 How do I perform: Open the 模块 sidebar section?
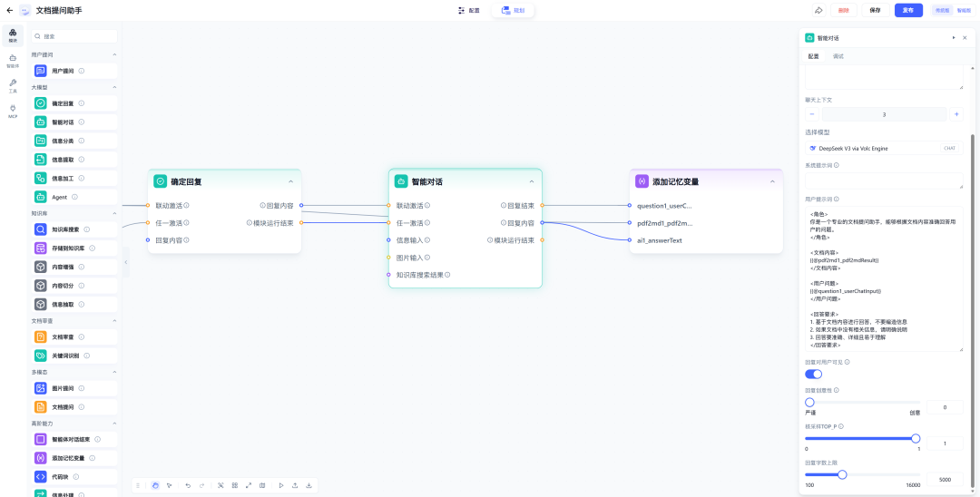point(13,35)
